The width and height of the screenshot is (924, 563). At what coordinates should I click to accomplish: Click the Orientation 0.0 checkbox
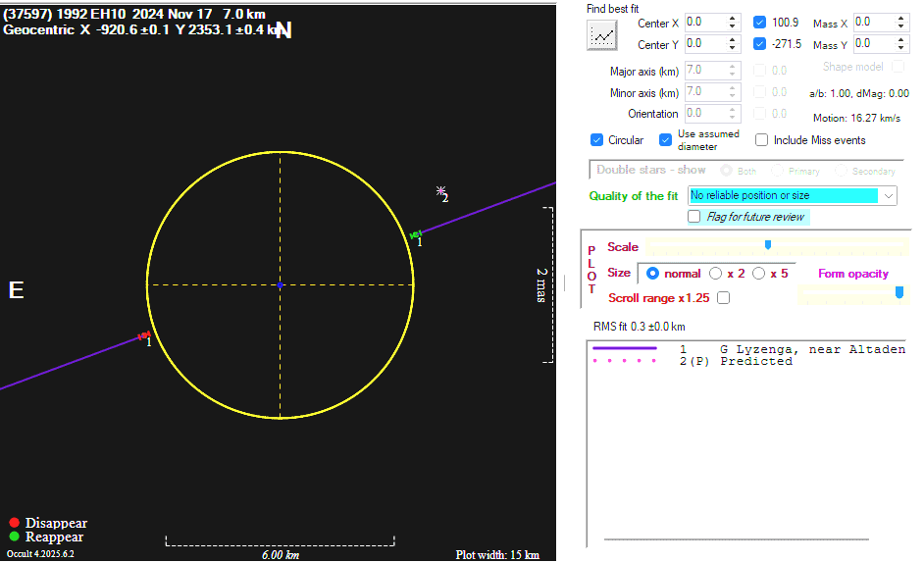click(759, 113)
